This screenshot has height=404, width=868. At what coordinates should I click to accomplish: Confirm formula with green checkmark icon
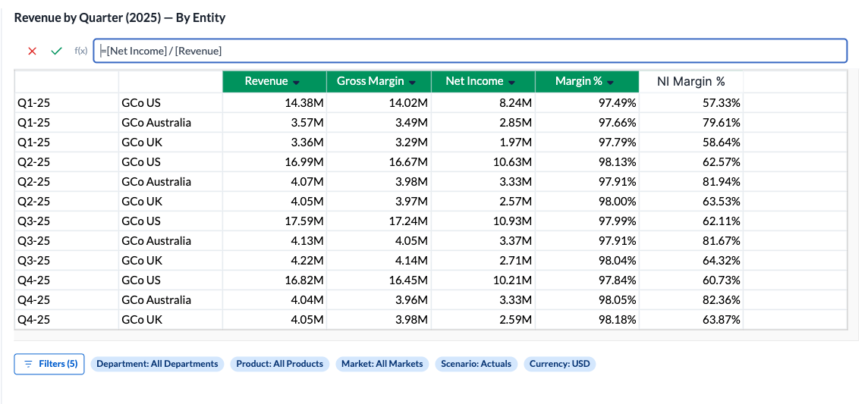(56, 51)
